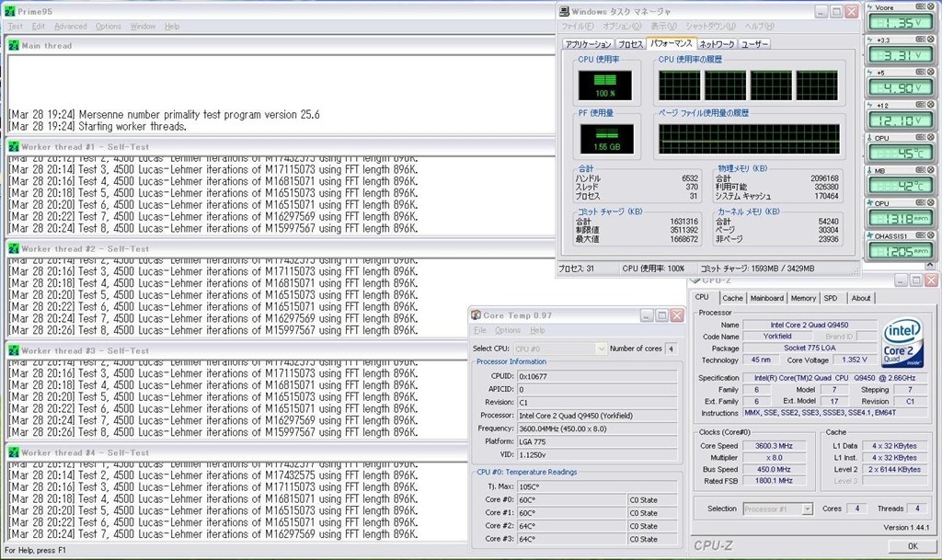Image resolution: width=942 pixels, height=560 pixels.
Task: Open the オプション(O) menu in Task Manager
Action: click(x=621, y=27)
